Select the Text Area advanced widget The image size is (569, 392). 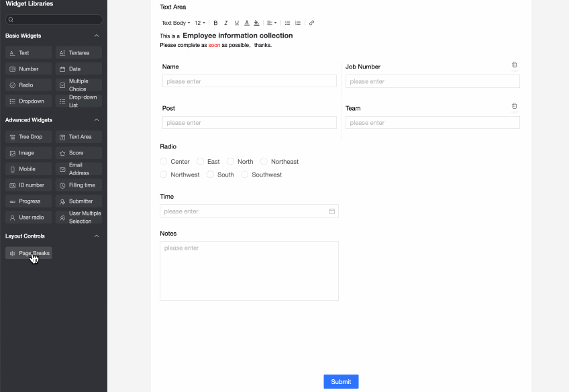click(79, 137)
